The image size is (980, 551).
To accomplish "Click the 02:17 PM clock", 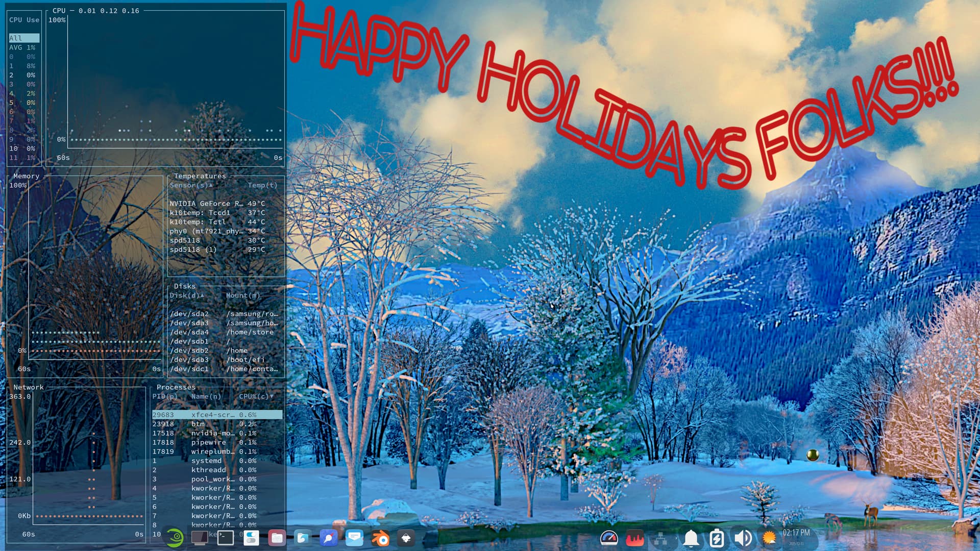I will coord(796,533).
